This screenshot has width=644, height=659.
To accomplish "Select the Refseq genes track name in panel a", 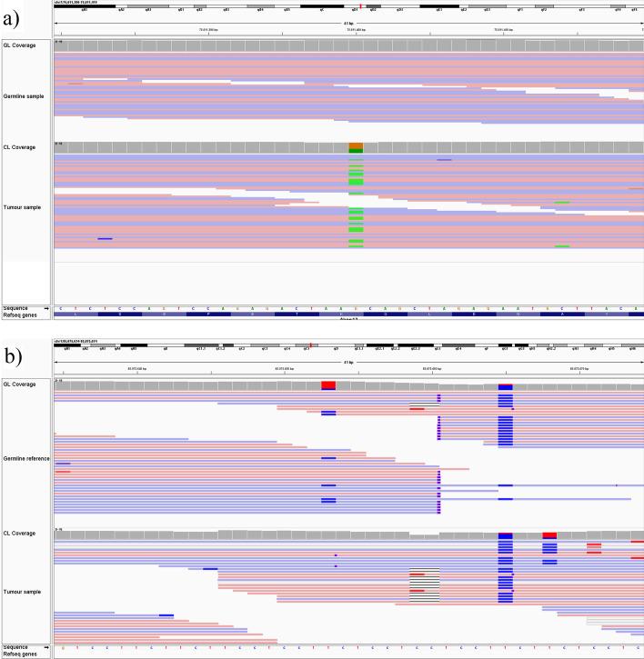I will [x=20, y=315].
